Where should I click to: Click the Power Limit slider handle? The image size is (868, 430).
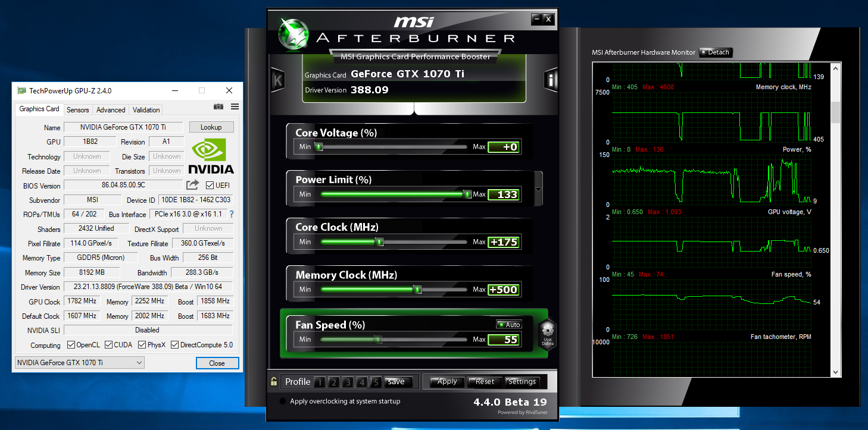[x=467, y=194]
